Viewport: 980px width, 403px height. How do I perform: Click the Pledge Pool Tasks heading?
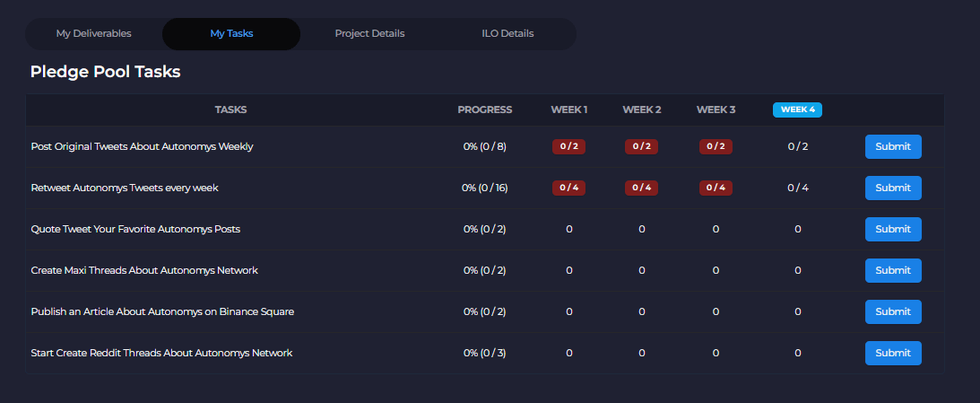coord(105,72)
